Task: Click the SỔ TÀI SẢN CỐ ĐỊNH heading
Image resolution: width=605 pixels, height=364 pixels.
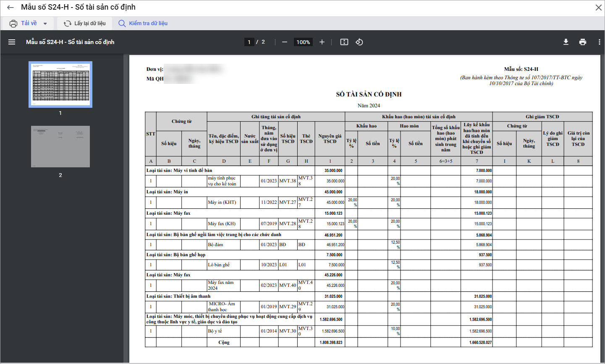Action: click(369, 94)
